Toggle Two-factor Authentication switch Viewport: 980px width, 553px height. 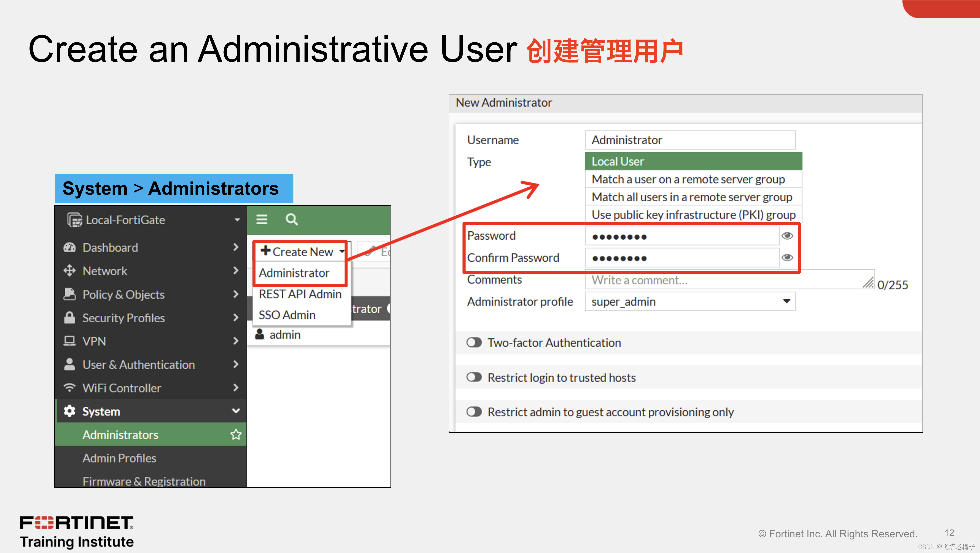tap(471, 343)
